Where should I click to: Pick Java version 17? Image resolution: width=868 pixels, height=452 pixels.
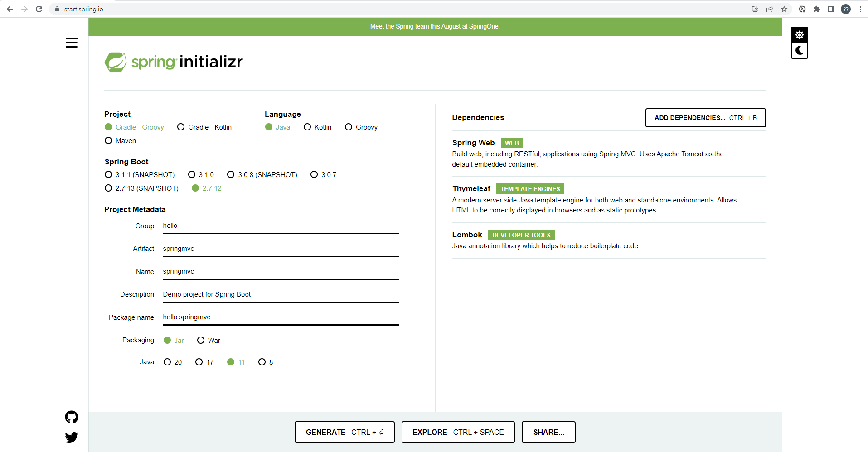click(x=204, y=362)
